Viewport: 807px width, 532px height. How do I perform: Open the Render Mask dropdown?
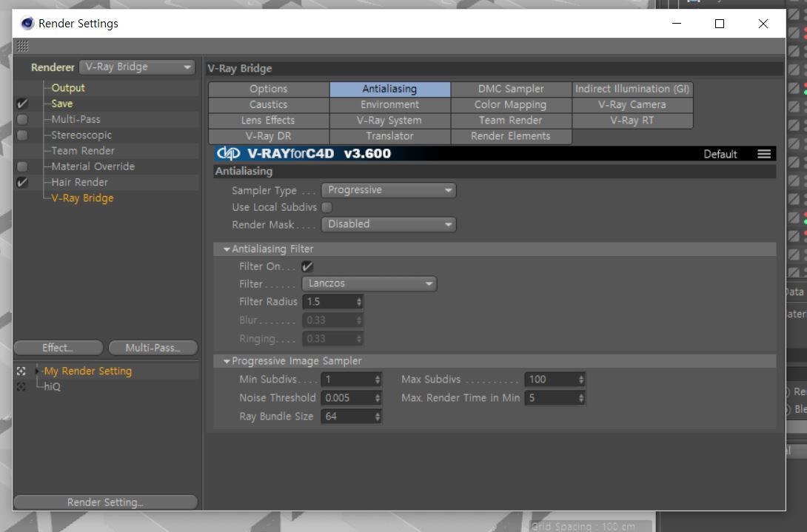pyautogui.click(x=389, y=224)
